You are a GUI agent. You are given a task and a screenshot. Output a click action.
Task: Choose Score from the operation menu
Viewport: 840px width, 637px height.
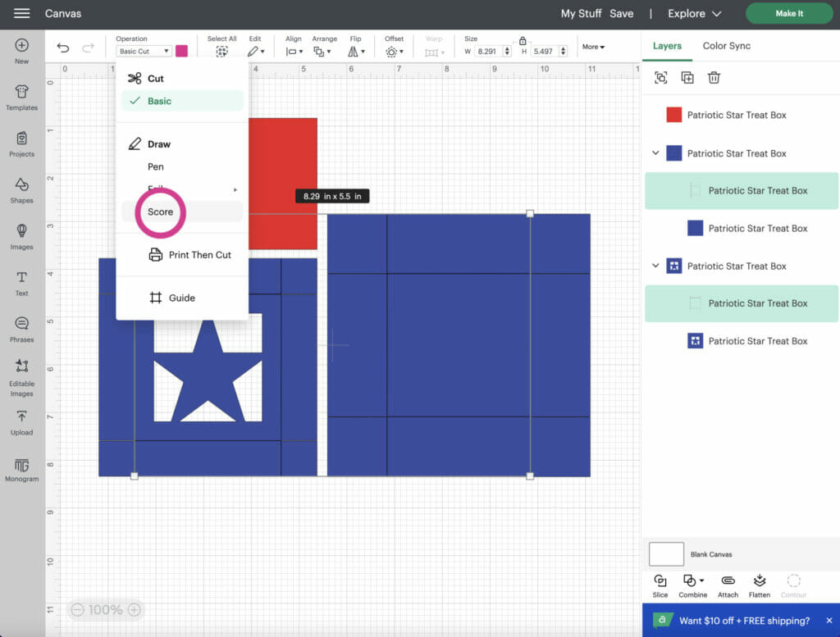160,212
